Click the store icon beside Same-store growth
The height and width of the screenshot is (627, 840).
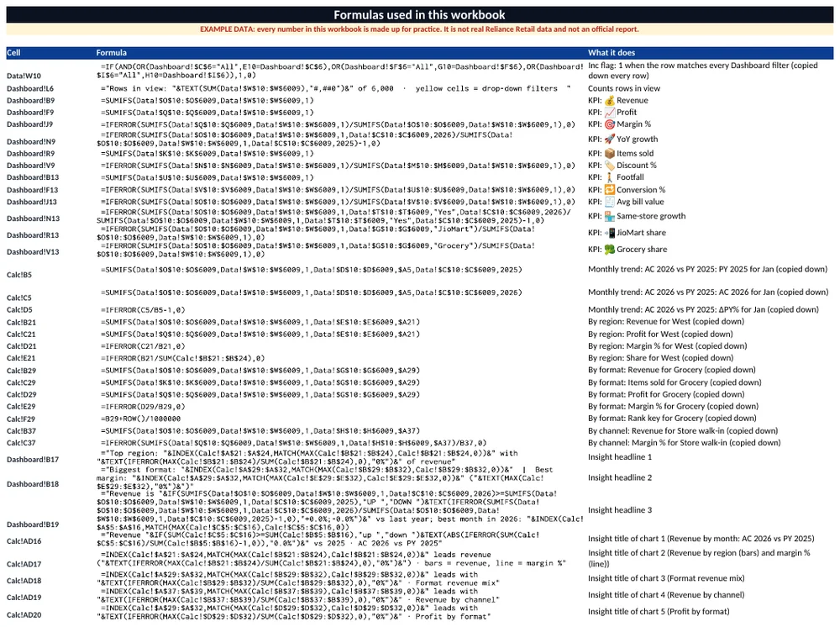tap(609, 216)
